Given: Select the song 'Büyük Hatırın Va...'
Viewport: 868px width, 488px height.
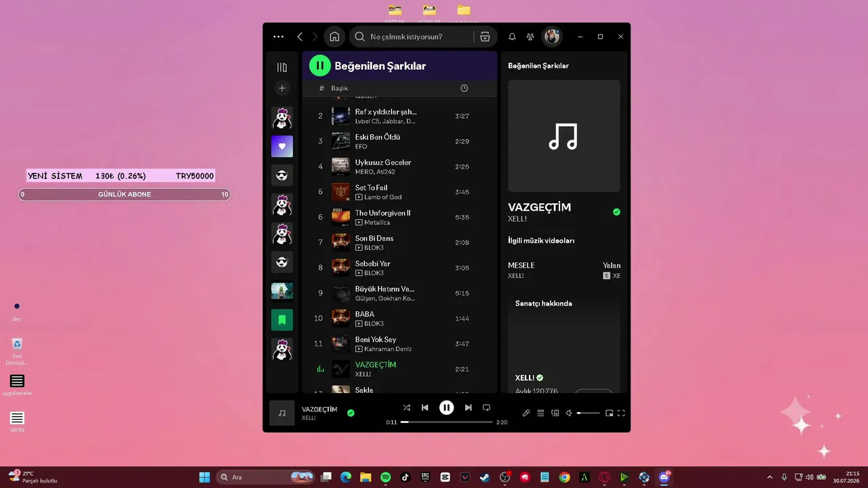Looking at the screenshot, I should (x=384, y=289).
